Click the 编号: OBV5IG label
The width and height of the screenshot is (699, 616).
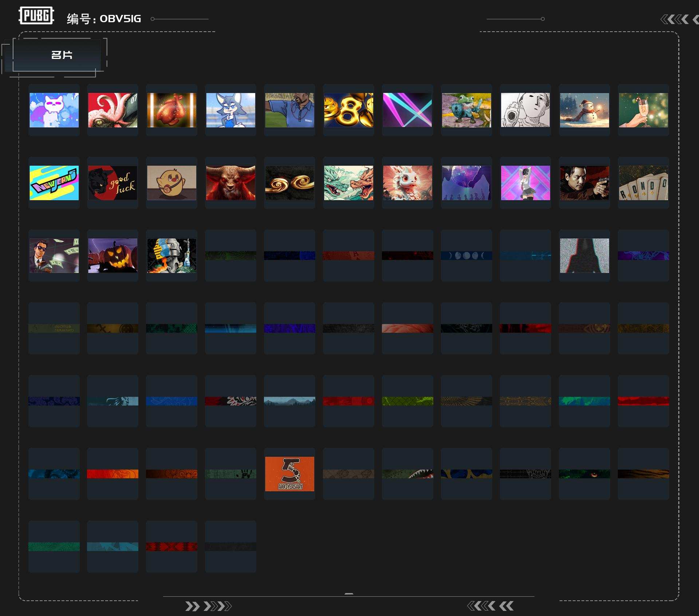[104, 19]
